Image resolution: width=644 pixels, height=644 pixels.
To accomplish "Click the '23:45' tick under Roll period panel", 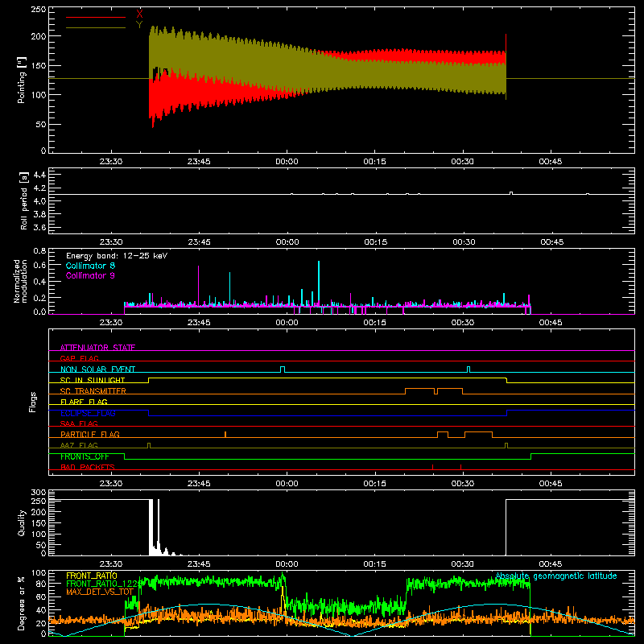I will click(199, 242).
